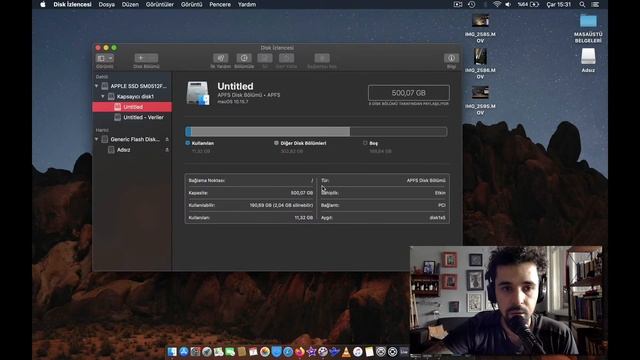The height and width of the screenshot is (360, 640).
Task: Click the Sil (Erase) toolbar icon
Action: 264,58
